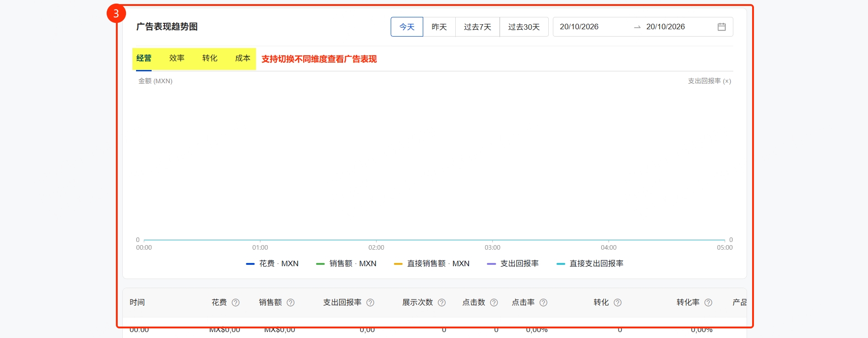Select the 过去7天 date range button
This screenshot has height=338, width=868.
tap(477, 27)
